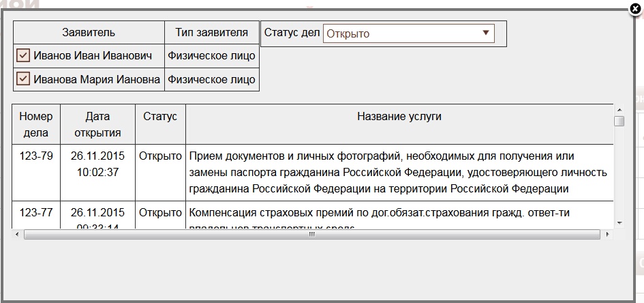This screenshot has height=303, width=644.
Task: Click the Заявитель column header
Action: 89,33
